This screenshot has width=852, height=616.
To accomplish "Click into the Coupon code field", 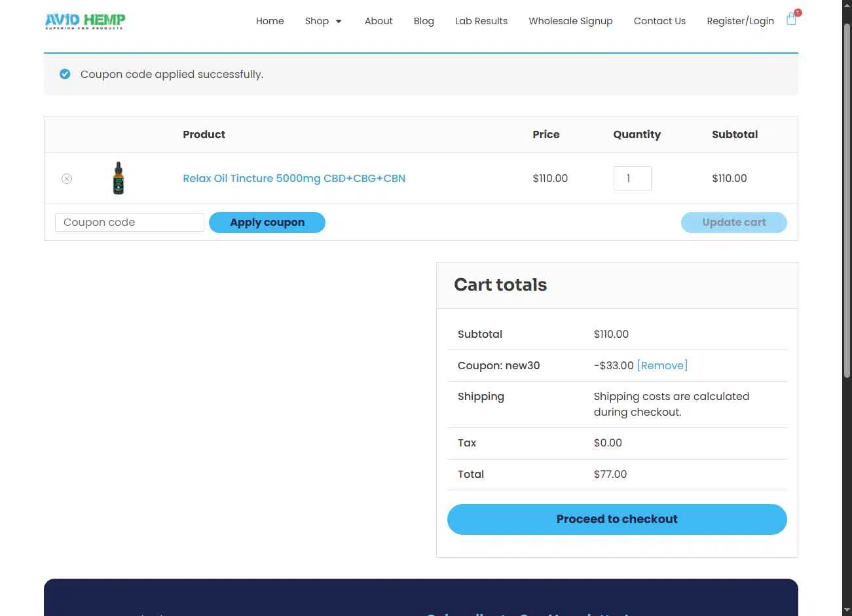I will (x=130, y=223).
